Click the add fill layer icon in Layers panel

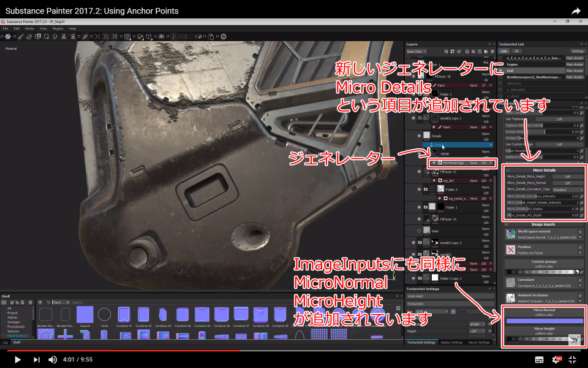coord(473,52)
